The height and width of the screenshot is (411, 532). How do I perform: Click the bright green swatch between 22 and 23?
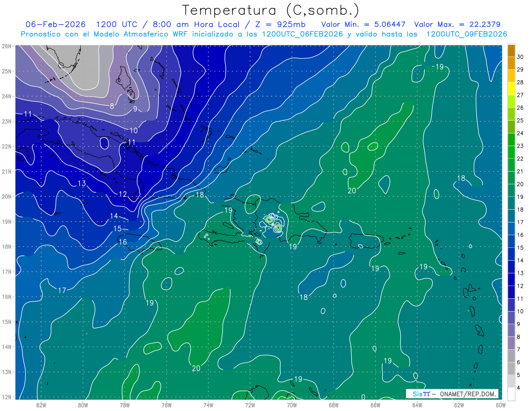tap(511, 152)
